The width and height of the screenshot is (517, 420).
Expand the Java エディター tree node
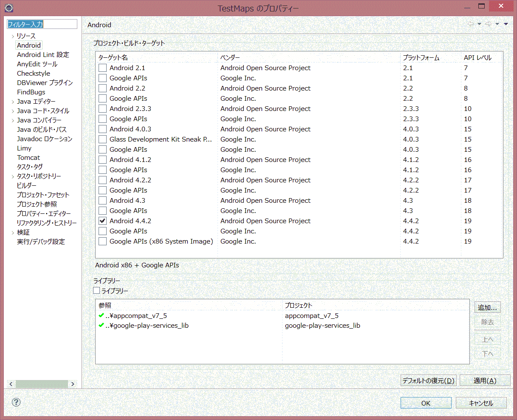point(13,102)
